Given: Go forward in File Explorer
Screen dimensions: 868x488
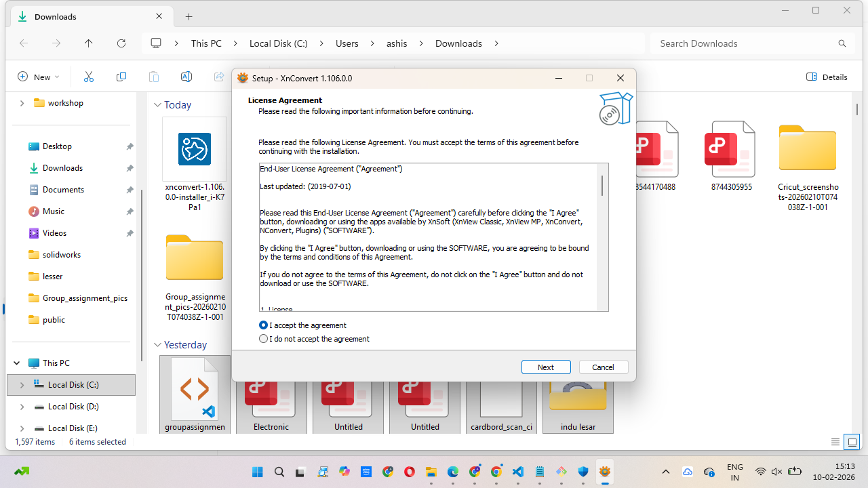Looking at the screenshot, I should click(56, 43).
